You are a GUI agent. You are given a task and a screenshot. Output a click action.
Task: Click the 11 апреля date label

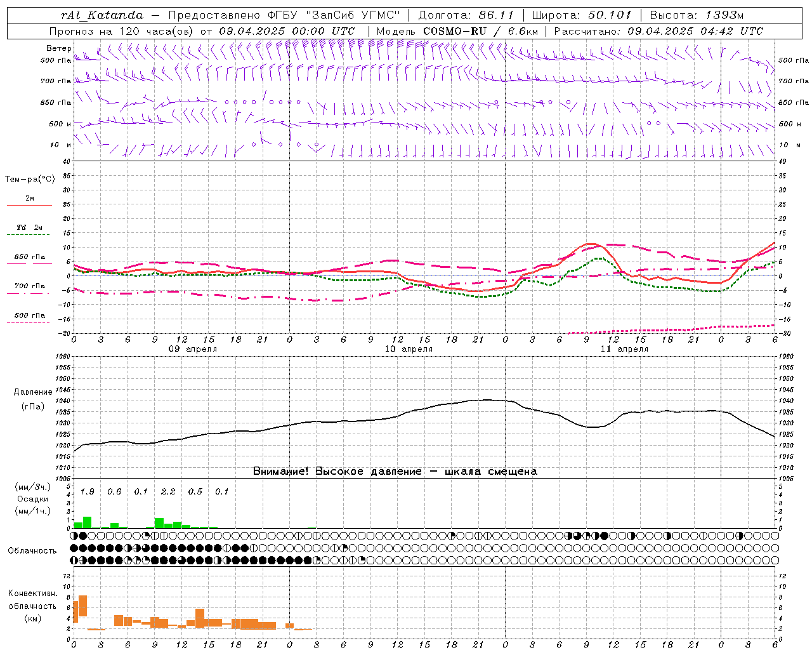[624, 349]
